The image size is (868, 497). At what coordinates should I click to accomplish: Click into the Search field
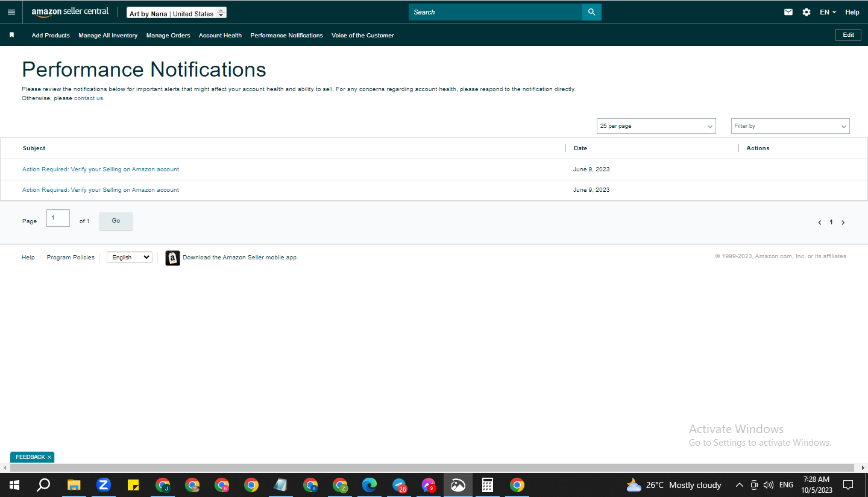click(495, 12)
